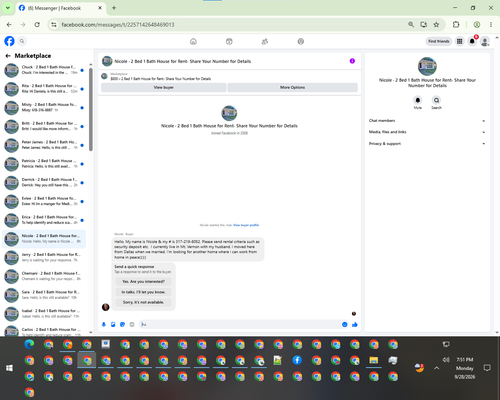The image size is (500, 400).
Task: Open Chuck's conversation in the list
Action: [x=44, y=70]
